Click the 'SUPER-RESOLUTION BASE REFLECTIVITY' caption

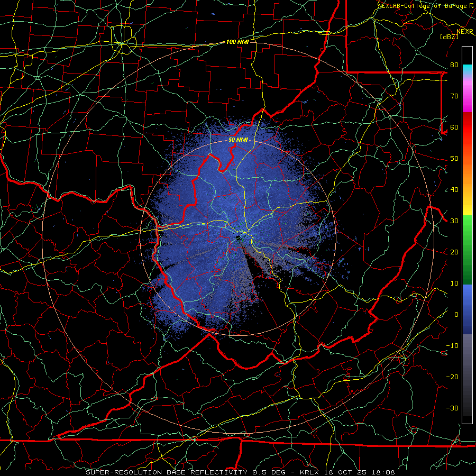click(167, 472)
